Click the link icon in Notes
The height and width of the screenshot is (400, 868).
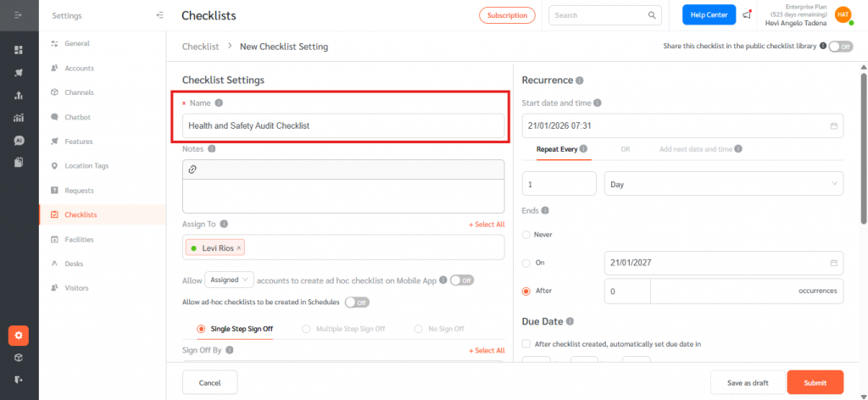coord(192,169)
